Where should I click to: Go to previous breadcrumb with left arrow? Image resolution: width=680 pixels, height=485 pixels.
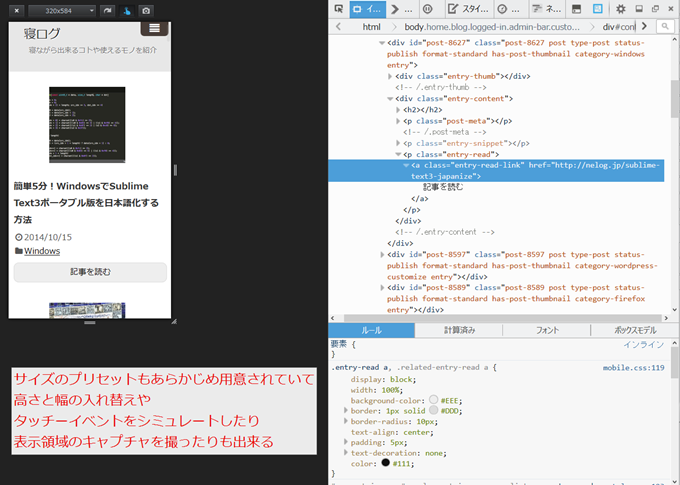(338, 27)
